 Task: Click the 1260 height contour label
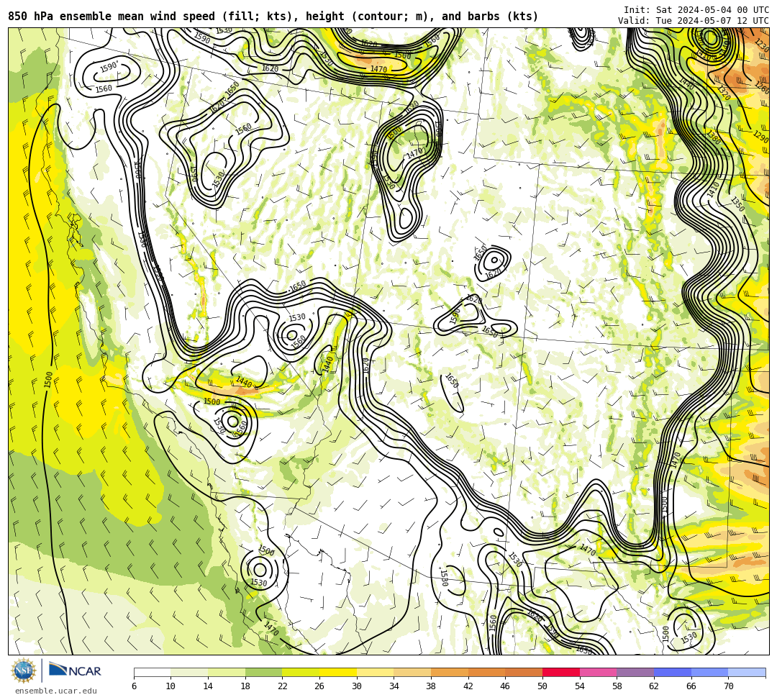(x=762, y=87)
